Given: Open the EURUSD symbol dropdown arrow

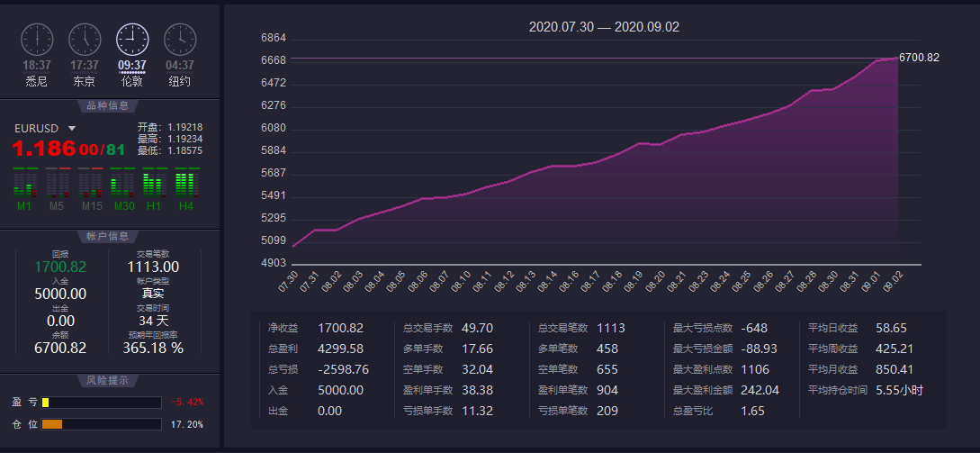Looking at the screenshot, I should coord(72,129).
